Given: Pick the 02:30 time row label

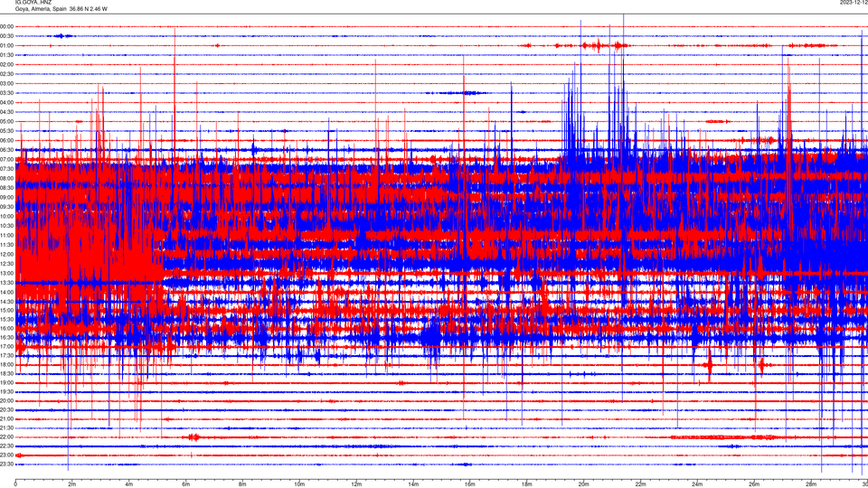Looking at the screenshot, I should (6, 73).
